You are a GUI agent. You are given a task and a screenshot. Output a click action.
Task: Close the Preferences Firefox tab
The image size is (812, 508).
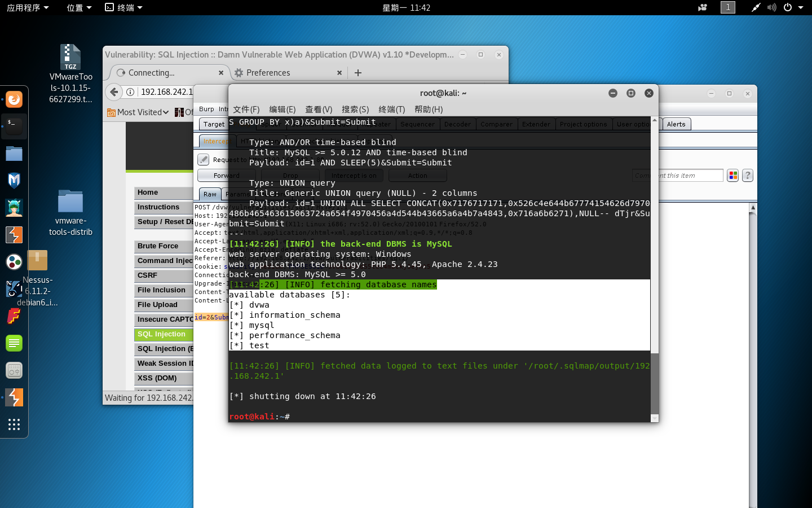(339, 73)
